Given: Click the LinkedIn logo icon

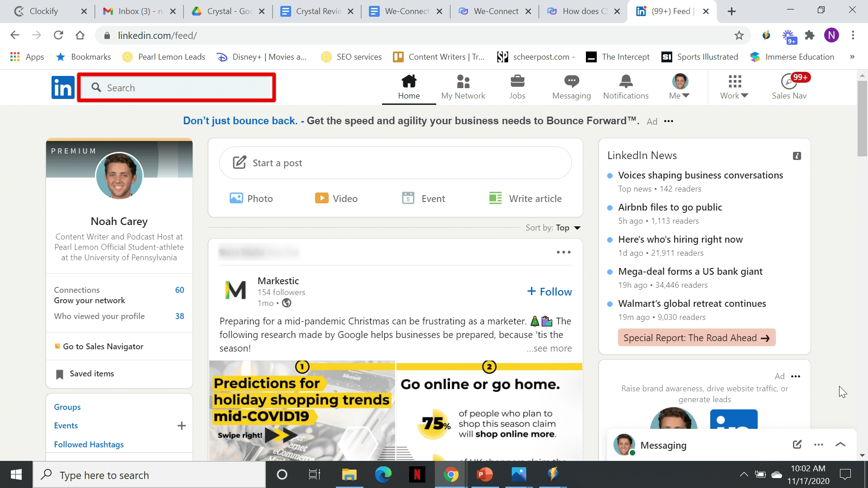Looking at the screenshot, I should pyautogui.click(x=63, y=87).
